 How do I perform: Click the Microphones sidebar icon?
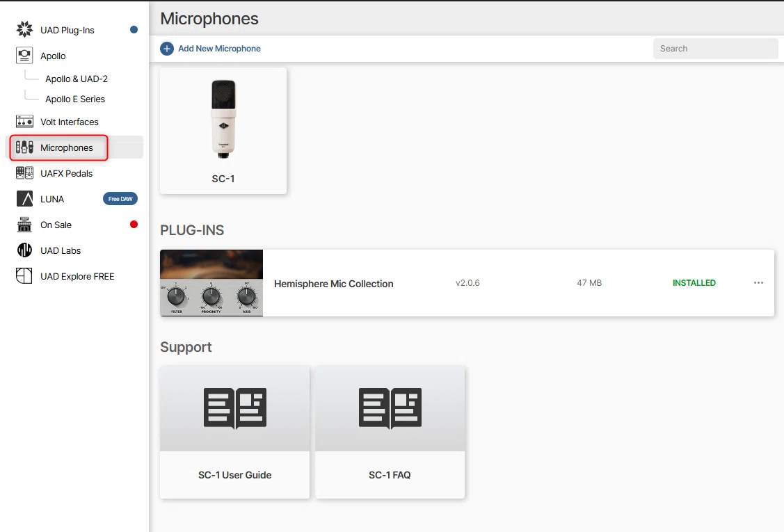point(24,147)
